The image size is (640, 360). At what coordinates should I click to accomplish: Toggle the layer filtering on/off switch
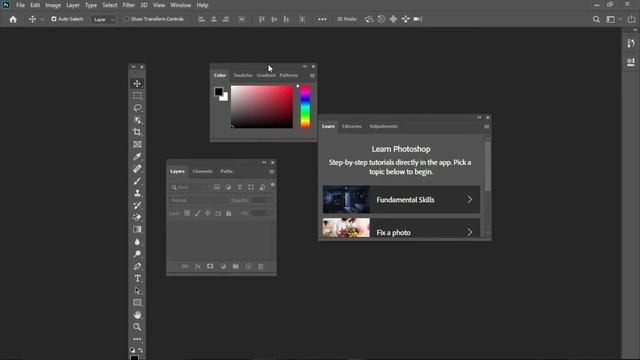coord(273,185)
